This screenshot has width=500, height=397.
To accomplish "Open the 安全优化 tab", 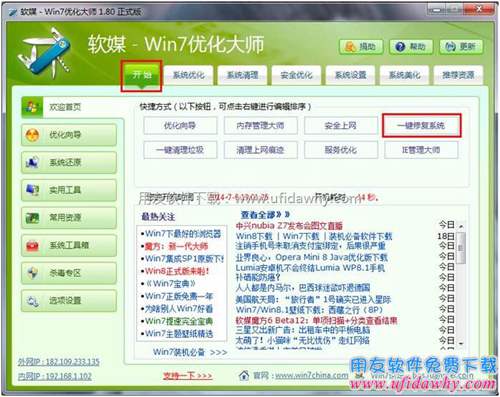I will [x=297, y=75].
